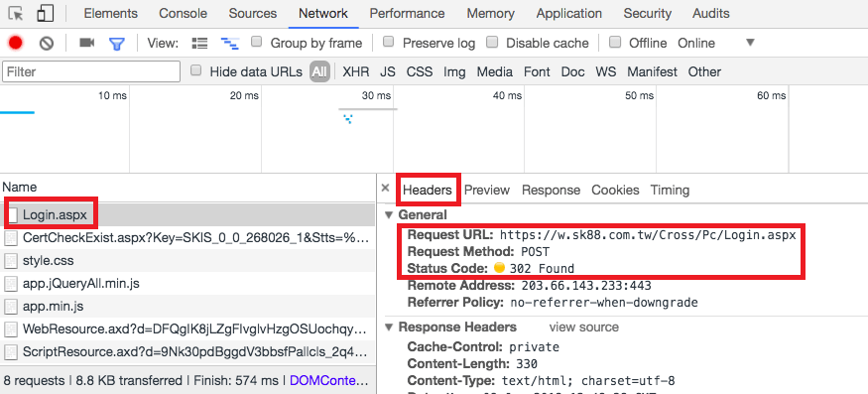Show the Preview detail tab
868x394 pixels.
[487, 191]
